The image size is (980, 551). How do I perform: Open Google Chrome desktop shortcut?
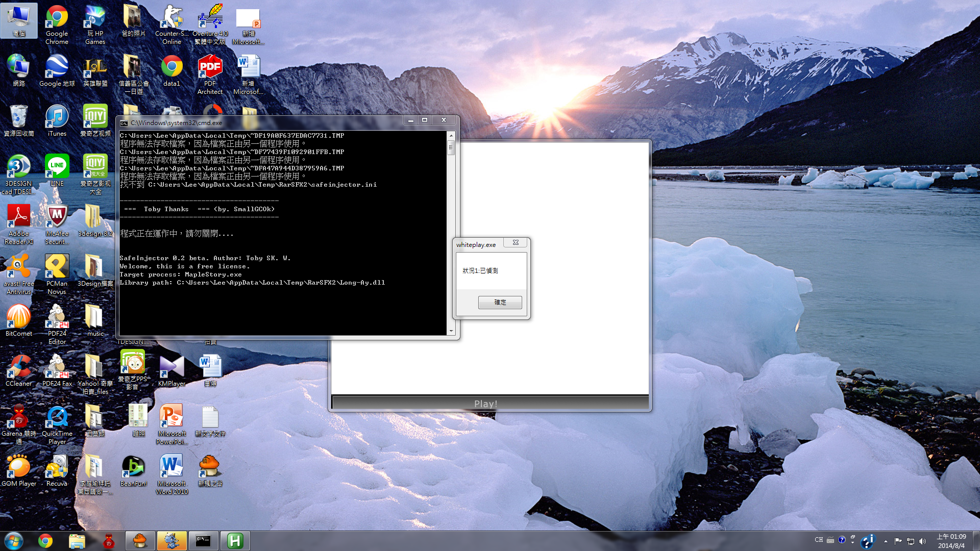57,24
